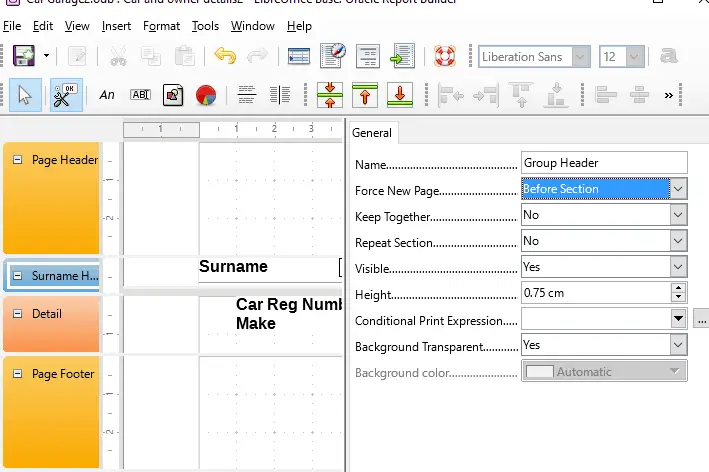Open the Format menu
709x472 pixels.
(x=161, y=26)
